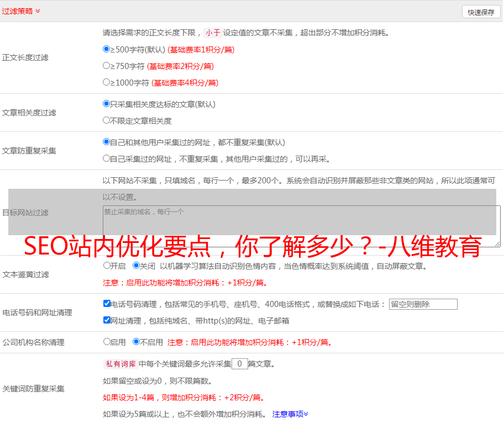This screenshot has width=504, height=424.
Task: Click the 公司机构名称清理 row label
Action: pyautogui.click(x=33, y=342)
